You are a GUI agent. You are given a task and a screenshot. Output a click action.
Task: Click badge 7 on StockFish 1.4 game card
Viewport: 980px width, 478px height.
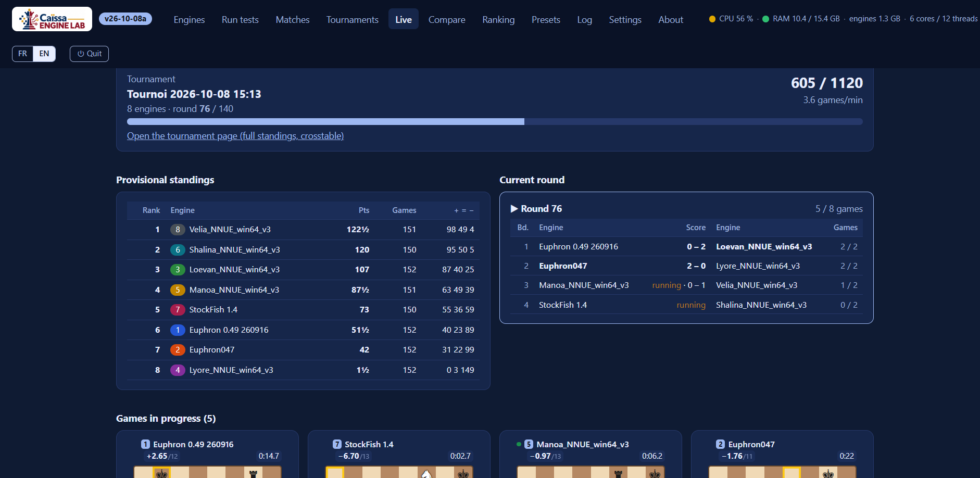(x=337, y=444)
